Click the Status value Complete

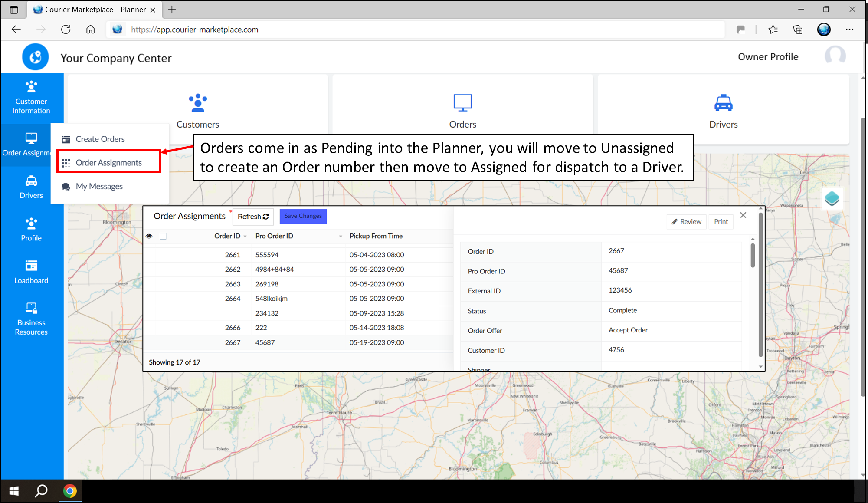click(x=622, y=310)
